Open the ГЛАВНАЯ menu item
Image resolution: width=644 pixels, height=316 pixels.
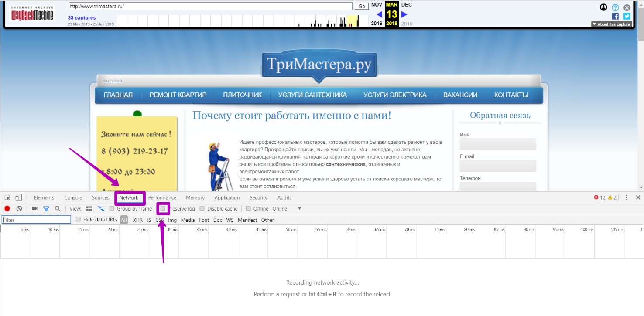point(118,95)
